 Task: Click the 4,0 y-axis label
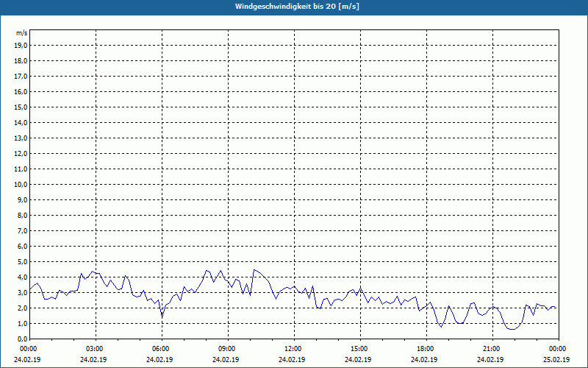[x=22, y=277]
